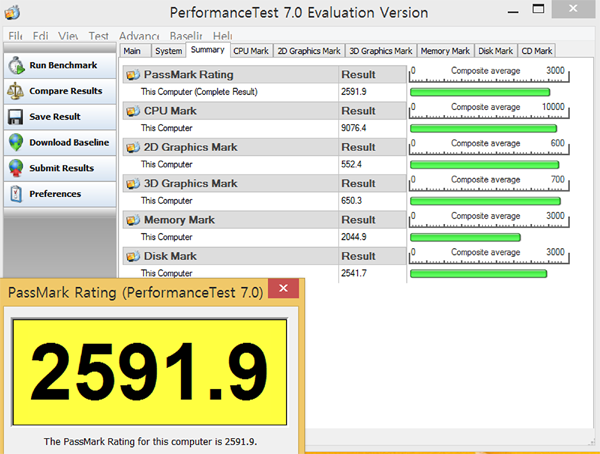Open the Advanced menu
This screenshot has width=600, height=454.
[x=139, y=36]
